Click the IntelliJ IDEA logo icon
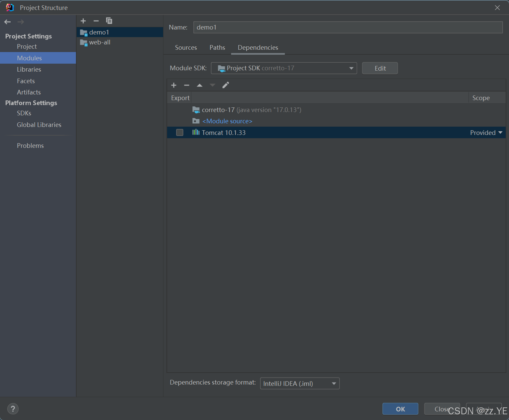Viewport: 509px width, 420px height. [10, 8]
